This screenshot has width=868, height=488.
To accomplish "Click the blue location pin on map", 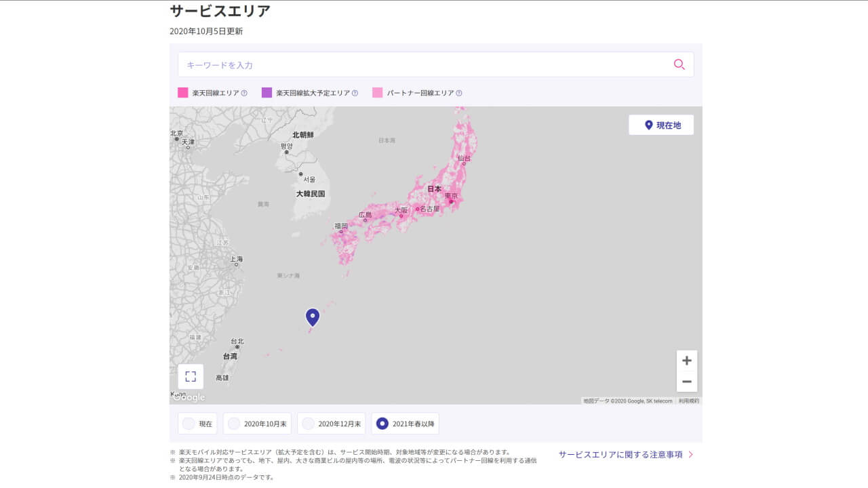I will [312, 317].
